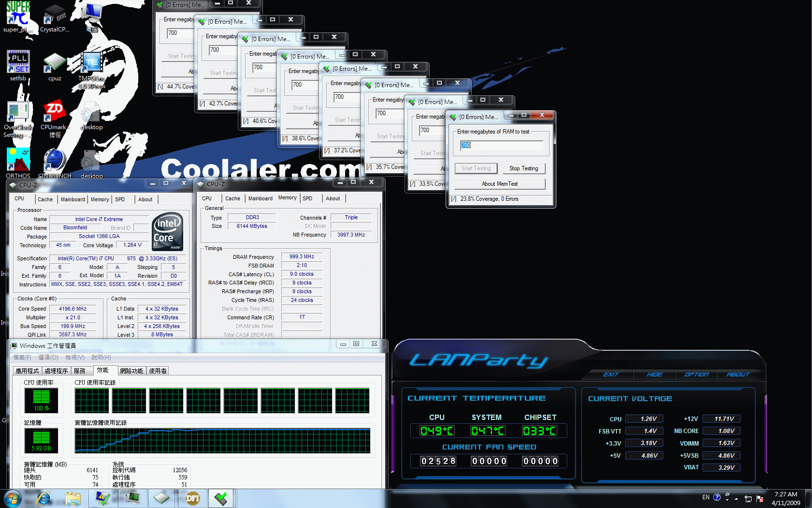Screen dimensions: 812x508
Task: Click About MemTest button
Action: [x=500, y=184]
